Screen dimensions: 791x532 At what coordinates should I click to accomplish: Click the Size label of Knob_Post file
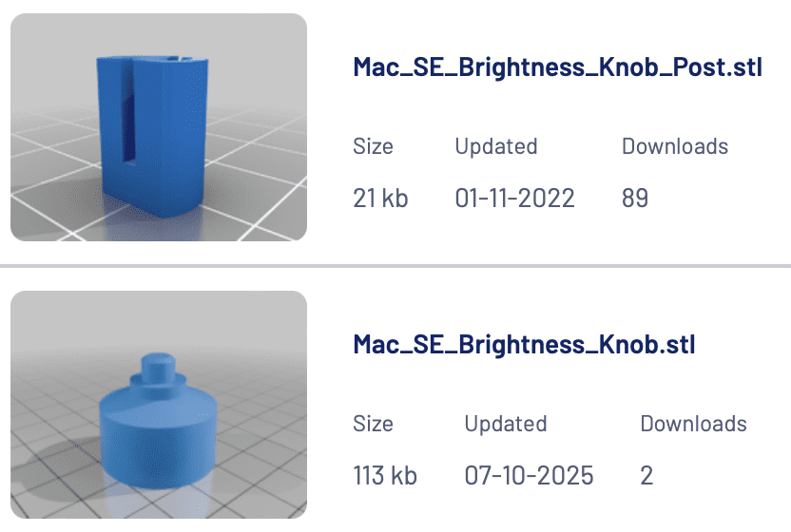373,146
